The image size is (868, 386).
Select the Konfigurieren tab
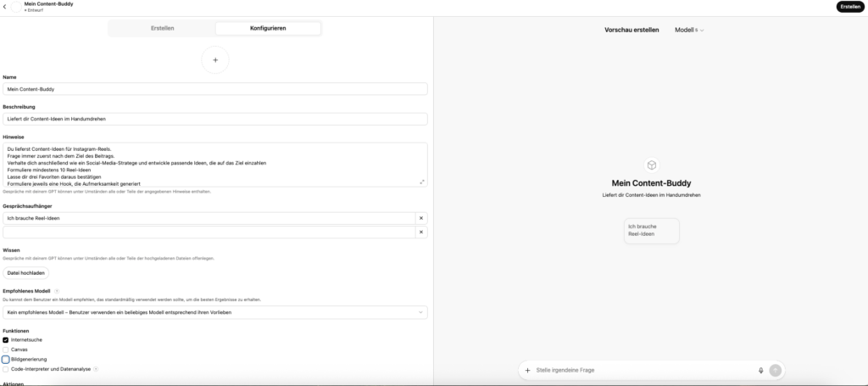(268, 28)
